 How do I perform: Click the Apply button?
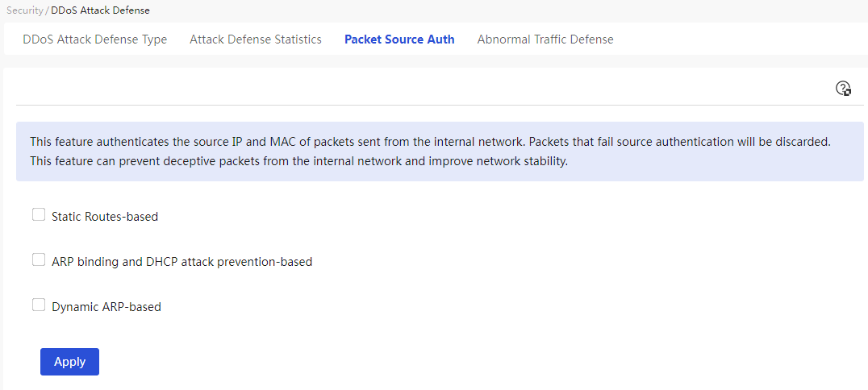point(69,362)
